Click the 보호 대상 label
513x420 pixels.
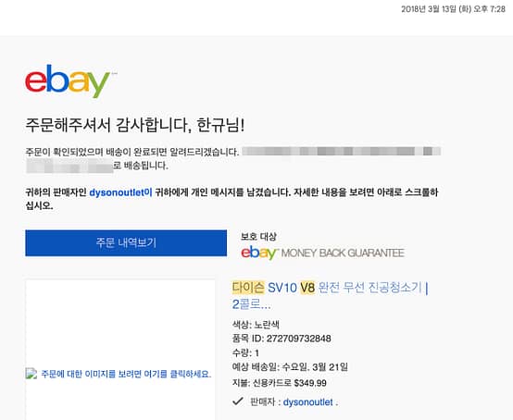[x=258, y=236]
